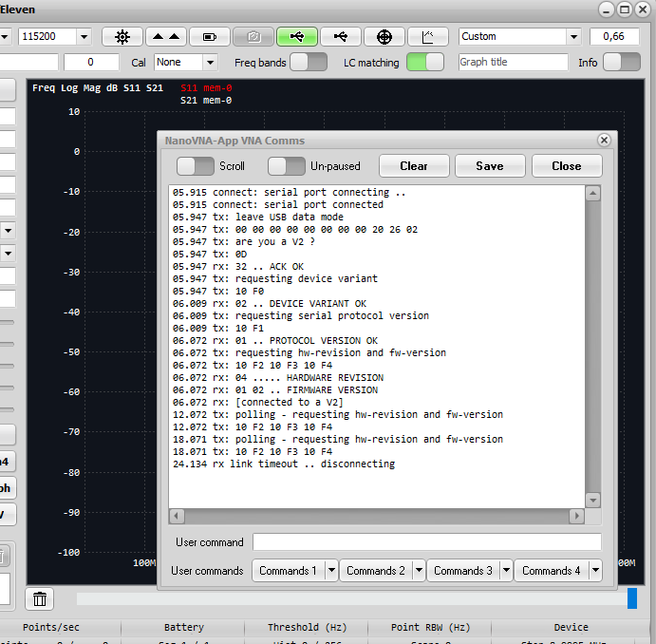Minimize the main application window
The height and width of the screenshot is (644, 656).
pyautogui.click(x=607, y=9)
